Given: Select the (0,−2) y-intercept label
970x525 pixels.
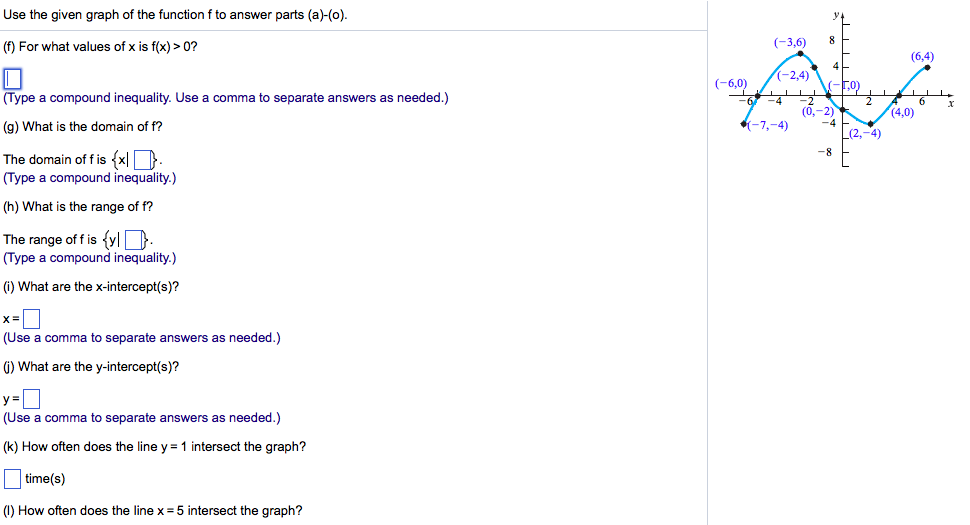Looking at the screenshot, I should point(817,111).
